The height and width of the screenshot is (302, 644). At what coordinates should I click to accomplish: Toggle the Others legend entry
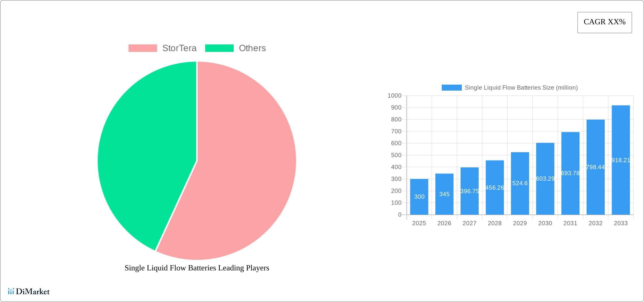(252, 48)
